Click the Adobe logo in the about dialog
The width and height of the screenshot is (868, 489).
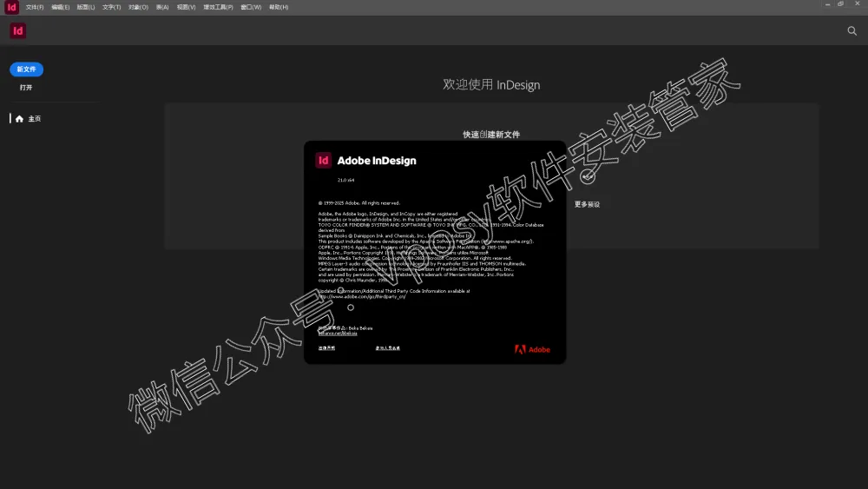pos(532,349)
